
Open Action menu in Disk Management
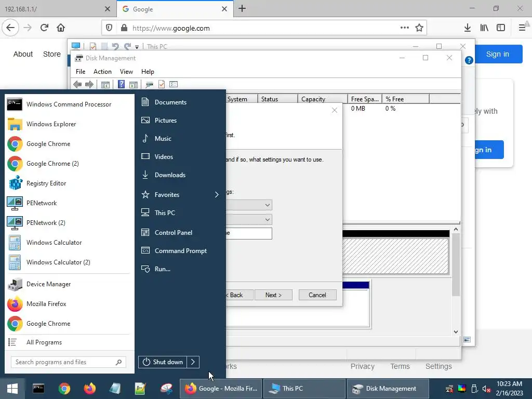click(102, 72)
